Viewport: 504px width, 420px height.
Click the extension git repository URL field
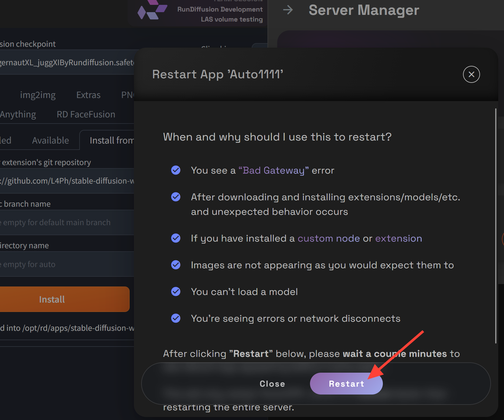(67, 181)
